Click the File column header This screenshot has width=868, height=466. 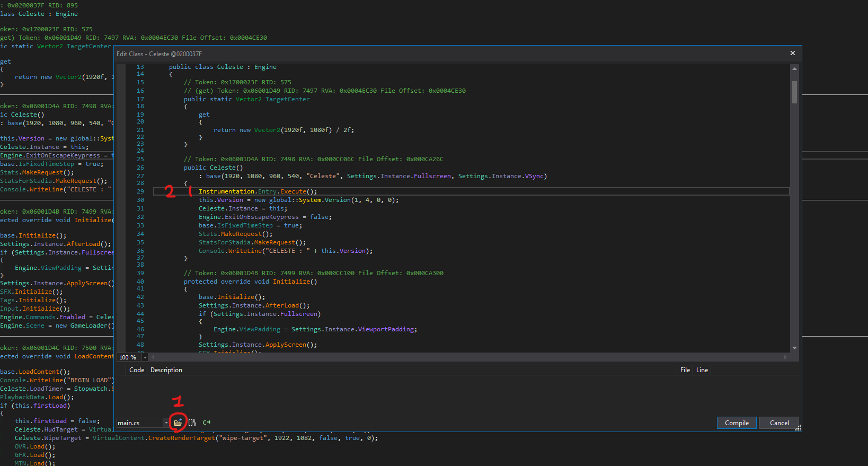tap(685, 370)
